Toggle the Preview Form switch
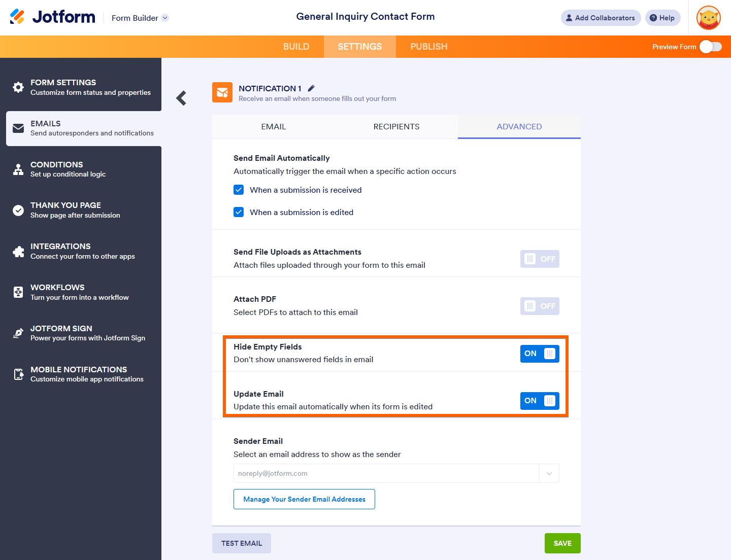The height and width of the screenshot is (560, 731). 710,47
